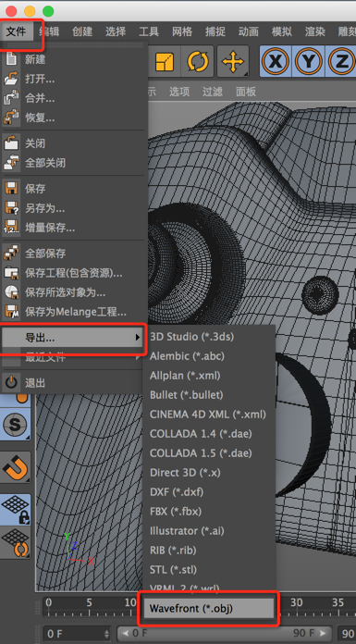Click the 新建 document icon
The width and height of the screenshot is (356, 644).
click(11, 59)
